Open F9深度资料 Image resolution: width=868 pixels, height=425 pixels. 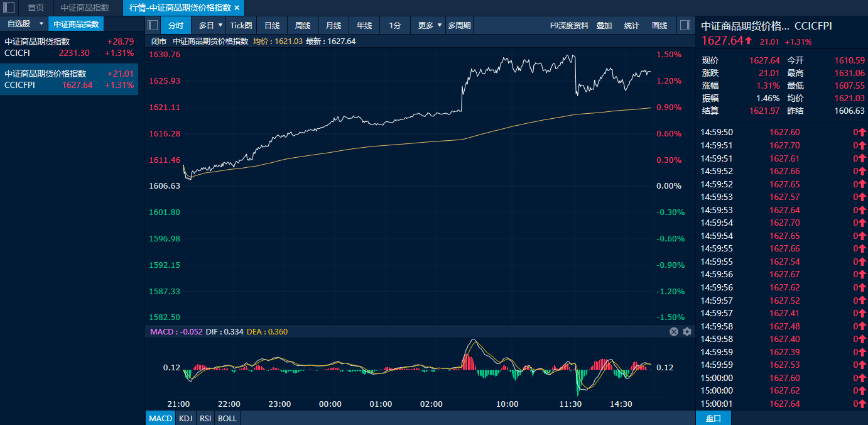click(569, 25)
